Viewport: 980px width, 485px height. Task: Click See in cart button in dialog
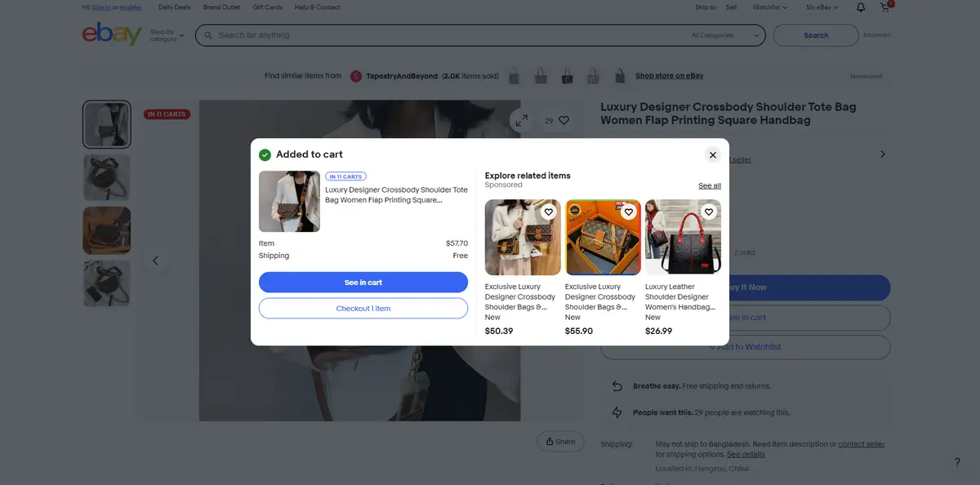point(363,283)
